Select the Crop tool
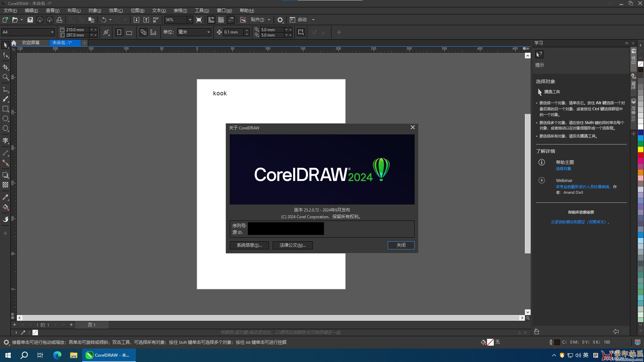The width and height of the screenshot is (644, 362). point(5,67)
